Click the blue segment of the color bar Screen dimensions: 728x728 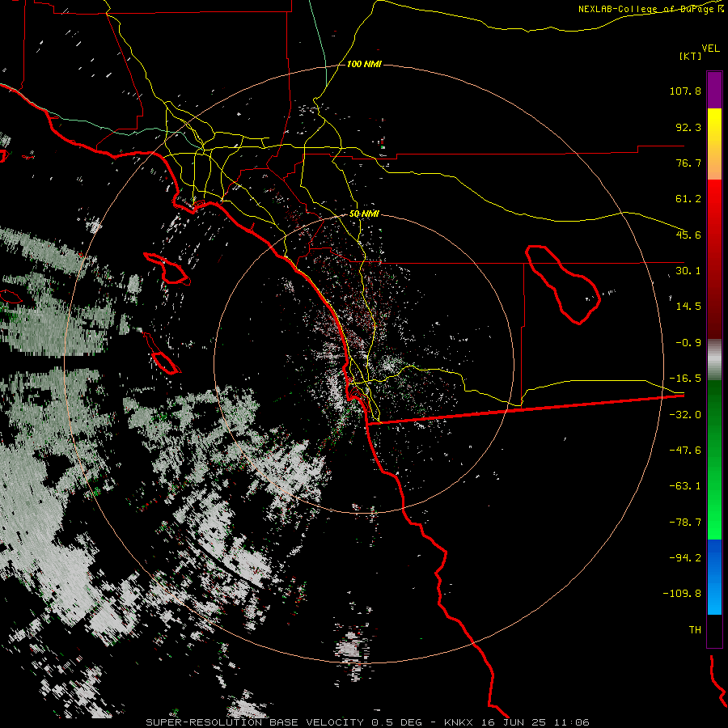(714, 577)
